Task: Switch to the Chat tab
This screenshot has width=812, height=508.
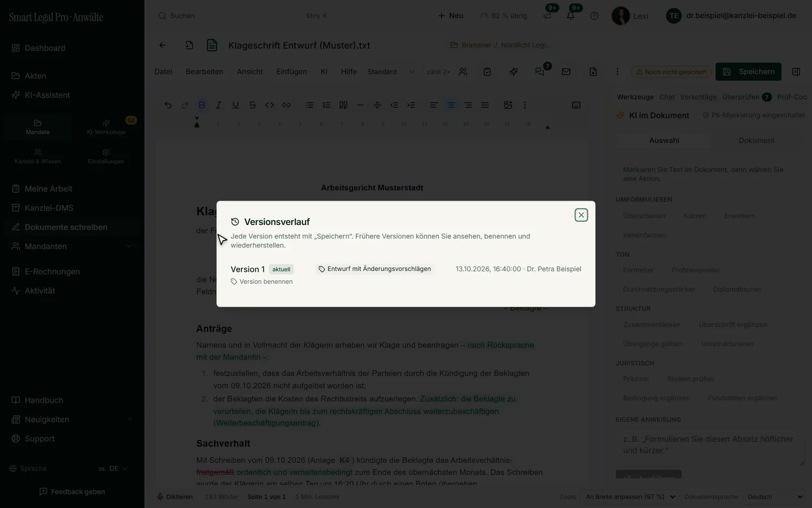Action: [x=667, y=97]
